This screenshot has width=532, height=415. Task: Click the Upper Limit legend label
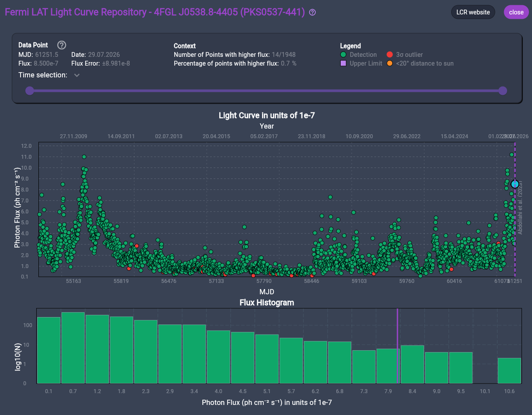tap(366, 63)
